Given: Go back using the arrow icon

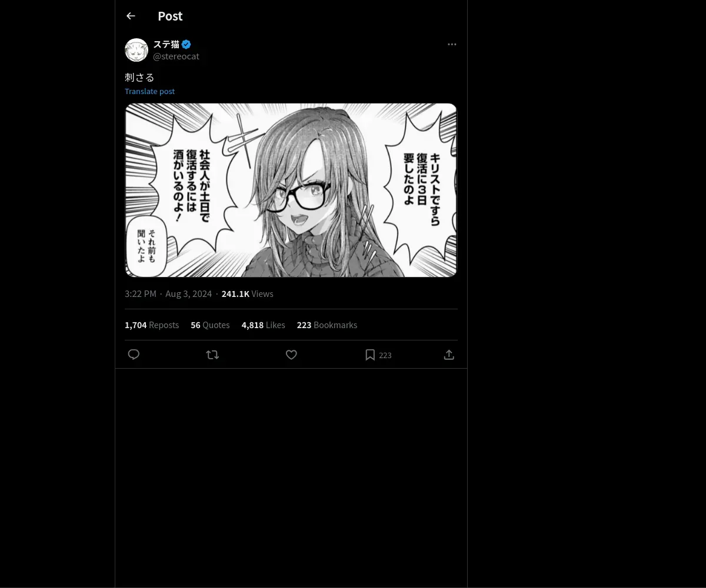Looking at the screenshot, I should [x=131, y=16].
